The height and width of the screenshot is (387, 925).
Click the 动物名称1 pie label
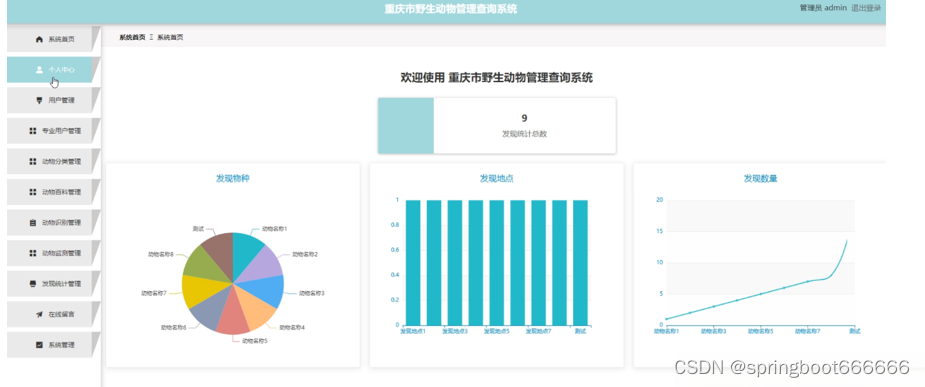point(274,228)
